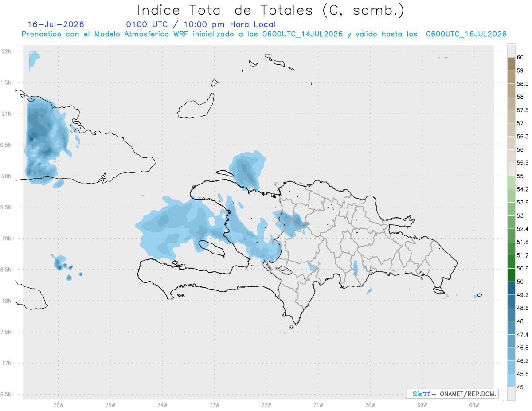Image resolution: width=532 pixels, height=411 pixels.
Task: Click the colorbar value '51.2'
Action: tap(523, 255)
